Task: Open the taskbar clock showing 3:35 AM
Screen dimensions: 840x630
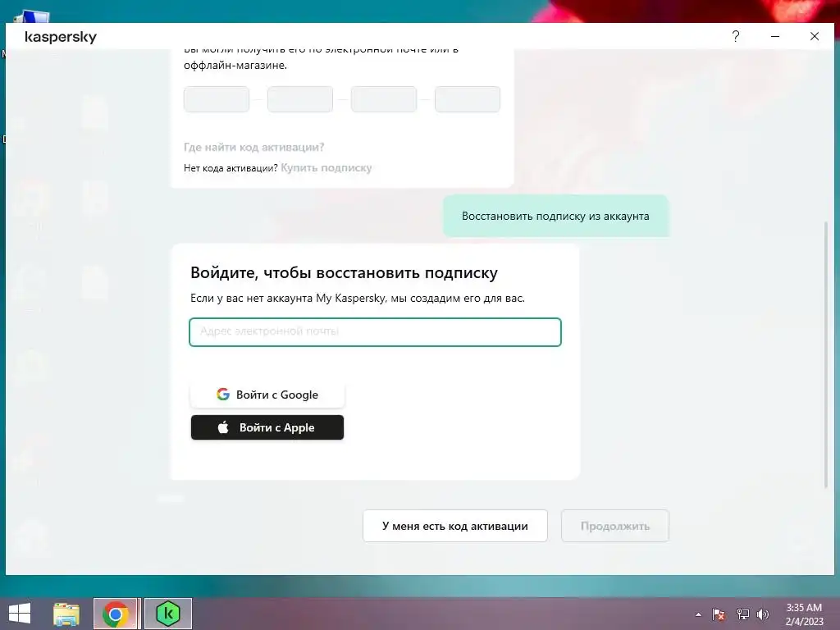Action: [804, 614]
